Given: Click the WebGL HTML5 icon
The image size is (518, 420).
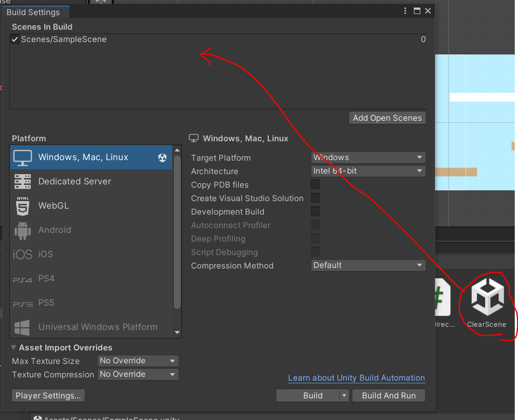Looking at the screenshot, I should click(23, 206).
